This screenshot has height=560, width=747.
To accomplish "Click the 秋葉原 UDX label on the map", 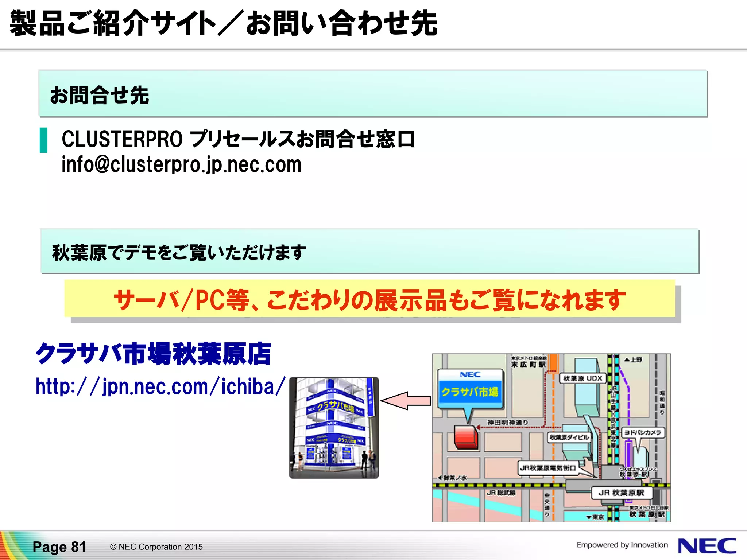I will pos(582,378).
